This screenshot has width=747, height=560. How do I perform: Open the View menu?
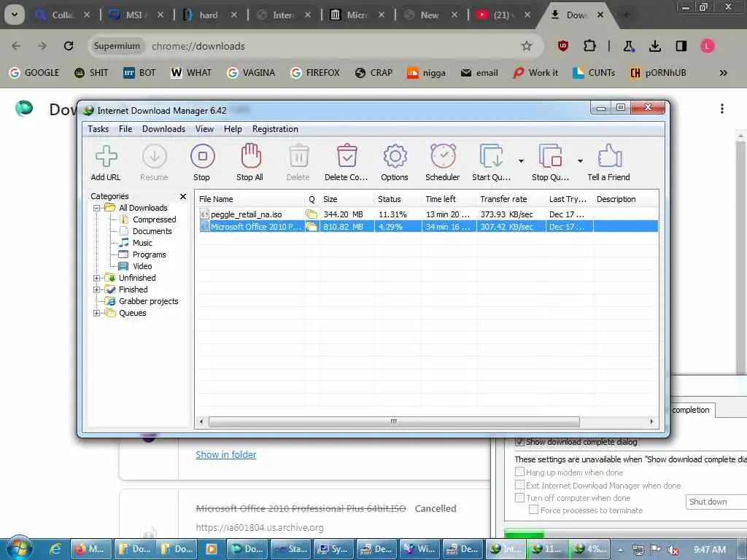pyautogui.click(x=204, y=129)
